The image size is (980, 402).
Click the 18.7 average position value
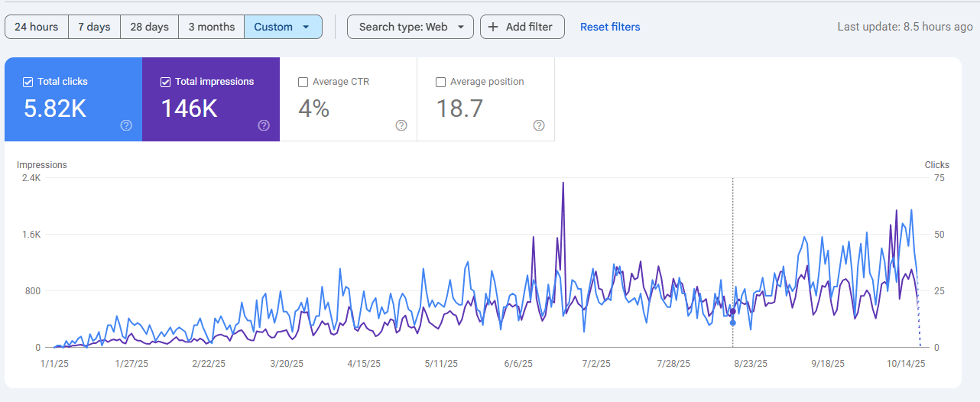coord(459,109)
